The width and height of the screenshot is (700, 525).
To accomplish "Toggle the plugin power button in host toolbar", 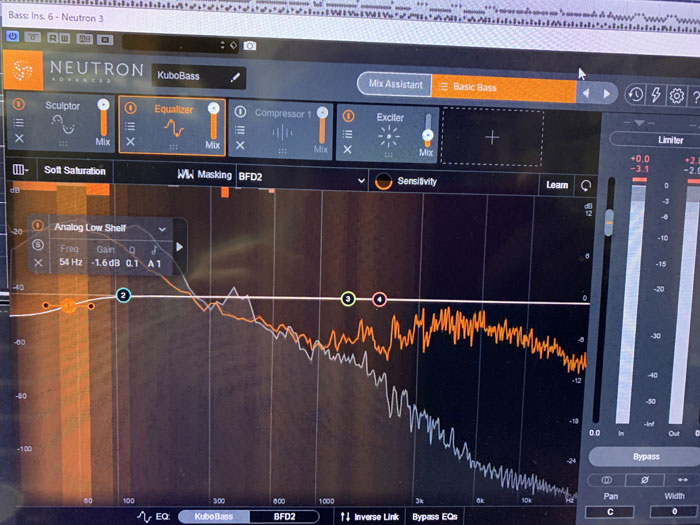I will [x=12, y=36].
